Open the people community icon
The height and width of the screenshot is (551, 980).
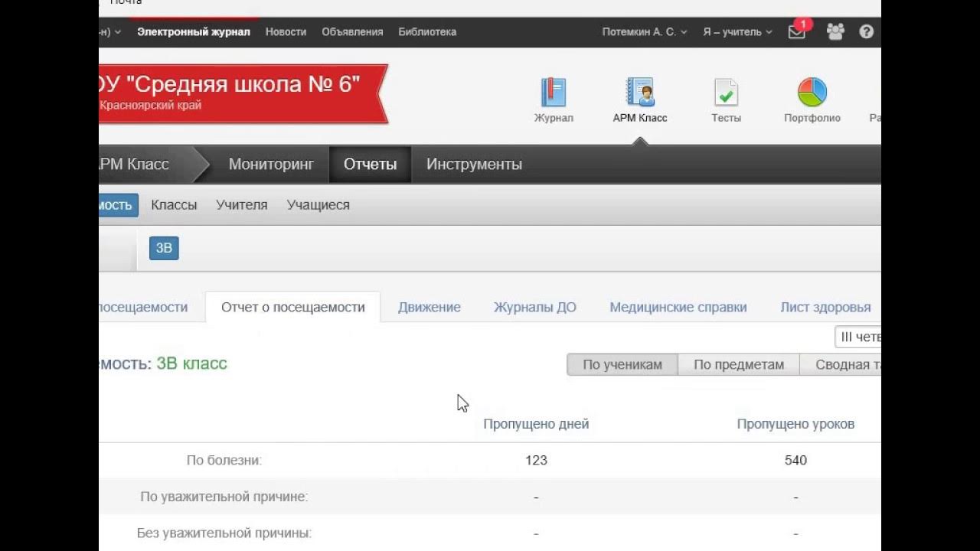(835, 31)
